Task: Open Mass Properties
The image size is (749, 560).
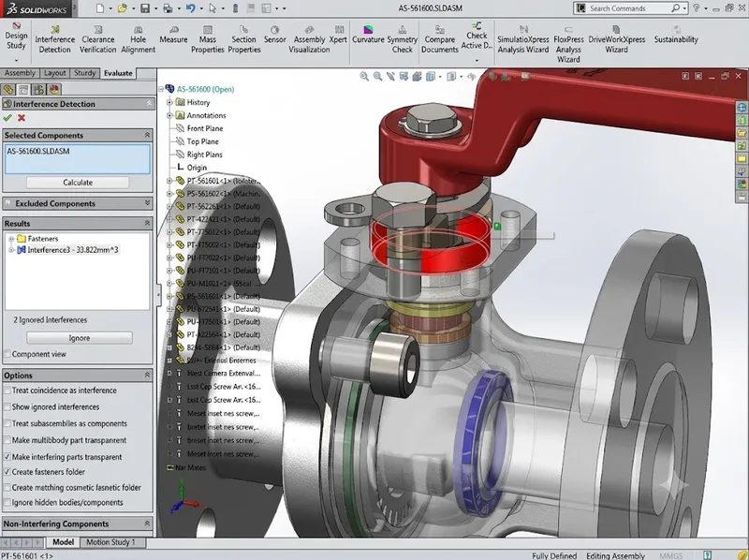Action: [x=207, y=39]
